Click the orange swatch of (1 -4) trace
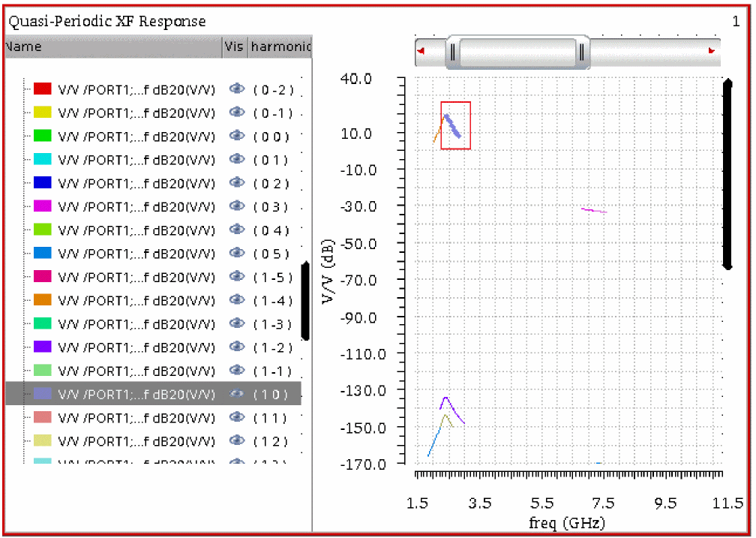Image resolution: width=756 pixels, height=538 pixels. [43, 299]
